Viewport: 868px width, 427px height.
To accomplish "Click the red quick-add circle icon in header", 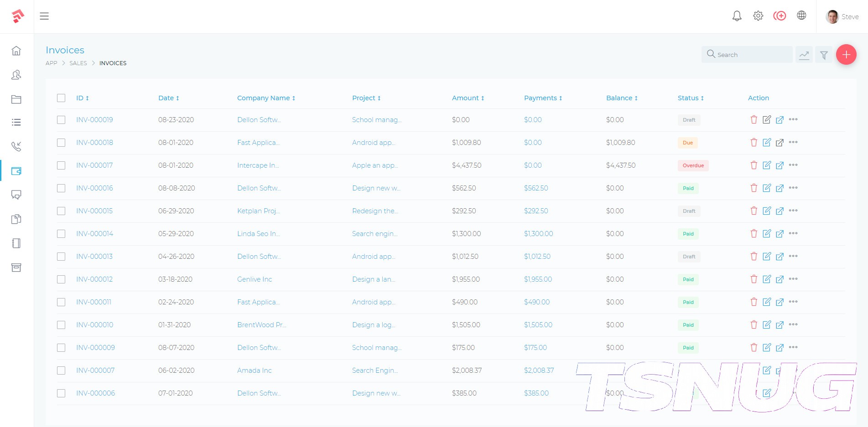I will [x=780, y=16].
